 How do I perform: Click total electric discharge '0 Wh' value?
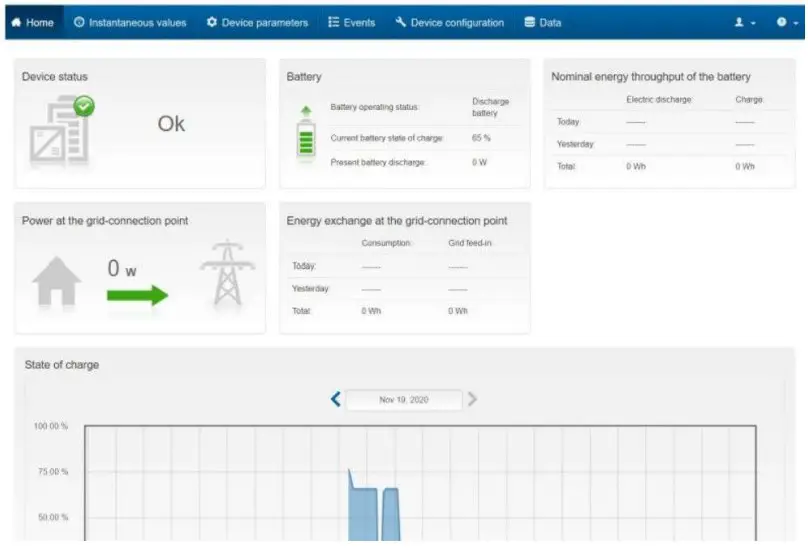click(x=636, y=166)
